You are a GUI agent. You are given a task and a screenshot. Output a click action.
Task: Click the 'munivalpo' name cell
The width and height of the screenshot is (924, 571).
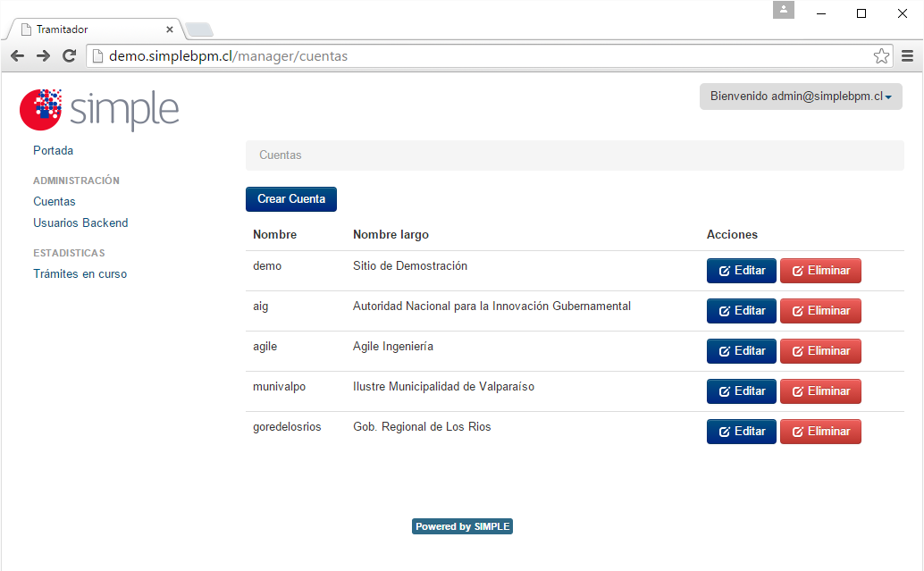click(280, 387)
